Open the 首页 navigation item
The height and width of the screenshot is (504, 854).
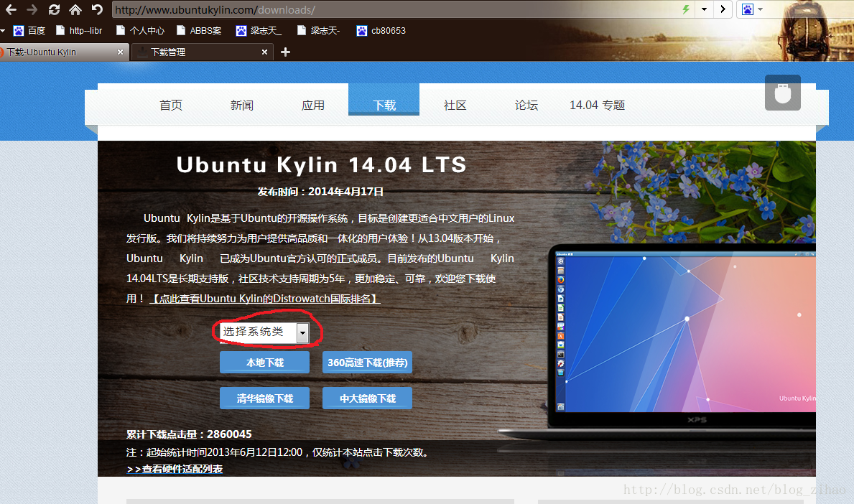[171, 105]
